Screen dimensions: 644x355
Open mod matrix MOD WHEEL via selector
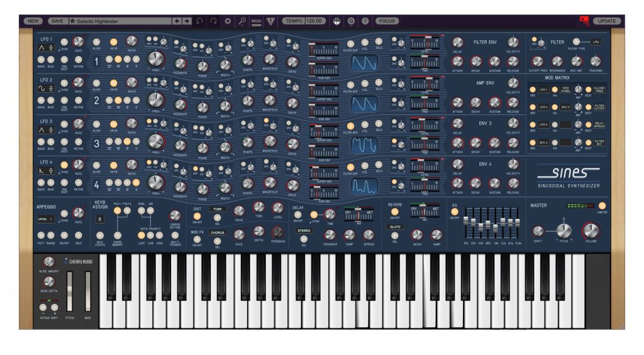(x=565, y=89)
